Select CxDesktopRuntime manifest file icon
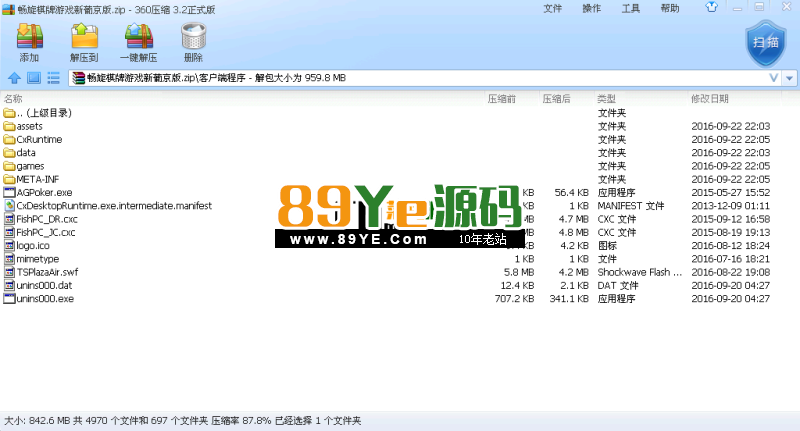The width and height of the screenshot is (800, 431). coord(9,206)
